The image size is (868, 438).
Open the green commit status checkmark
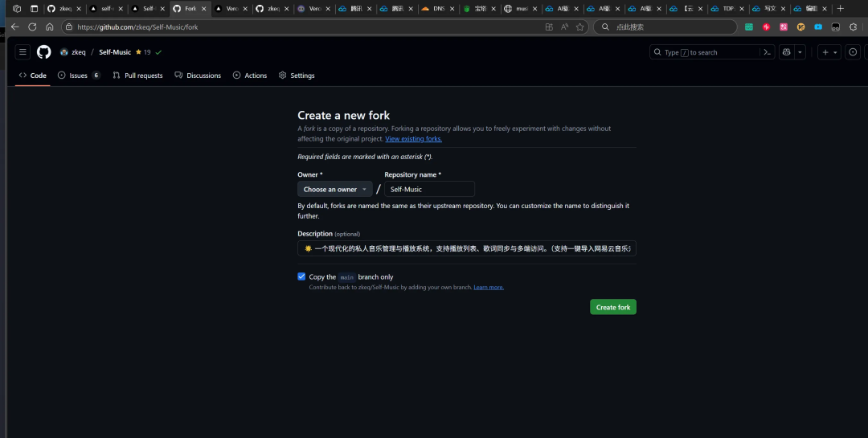(x=158, y=52)
